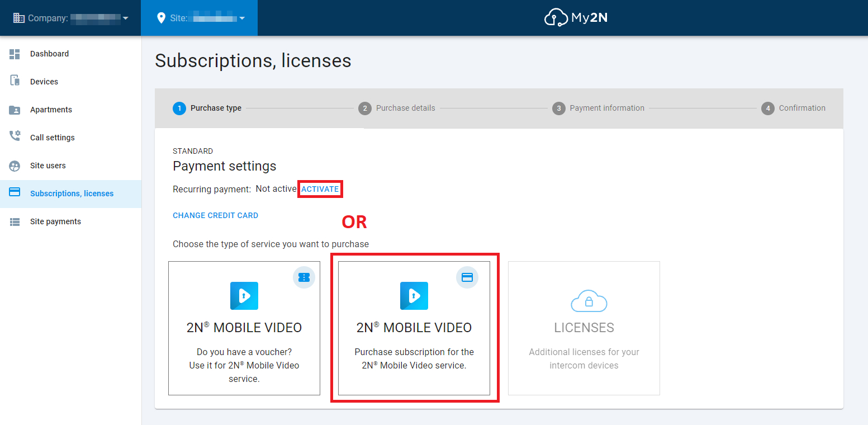Click 'Do you have a voucher?' text
Screen dimensions: 868x425
244,352
